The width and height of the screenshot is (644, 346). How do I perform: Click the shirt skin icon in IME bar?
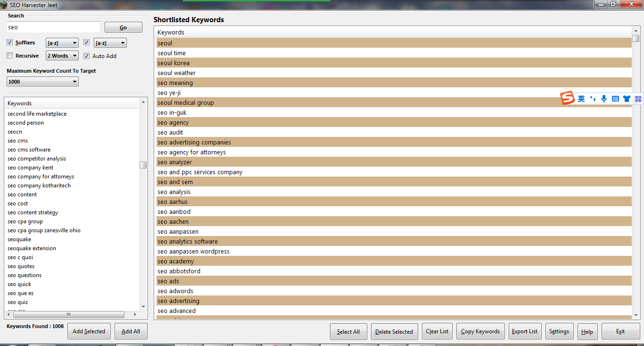tap(627, 99)
